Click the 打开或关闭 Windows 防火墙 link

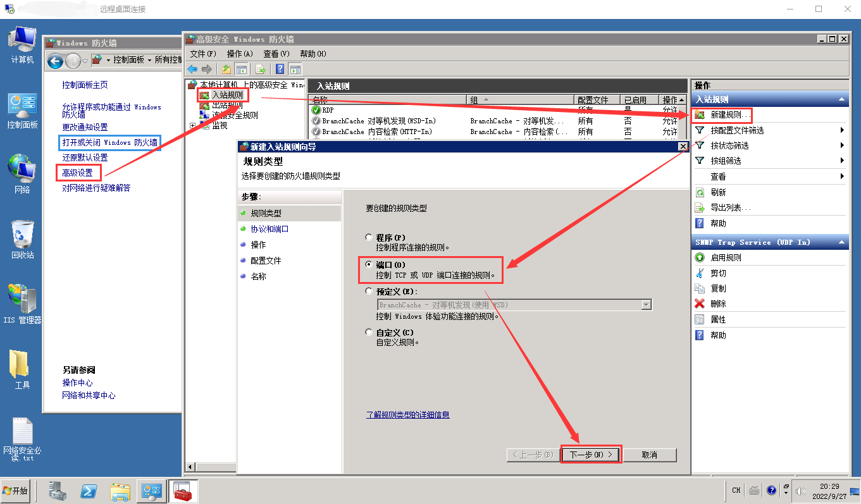[x=109, y=142]
